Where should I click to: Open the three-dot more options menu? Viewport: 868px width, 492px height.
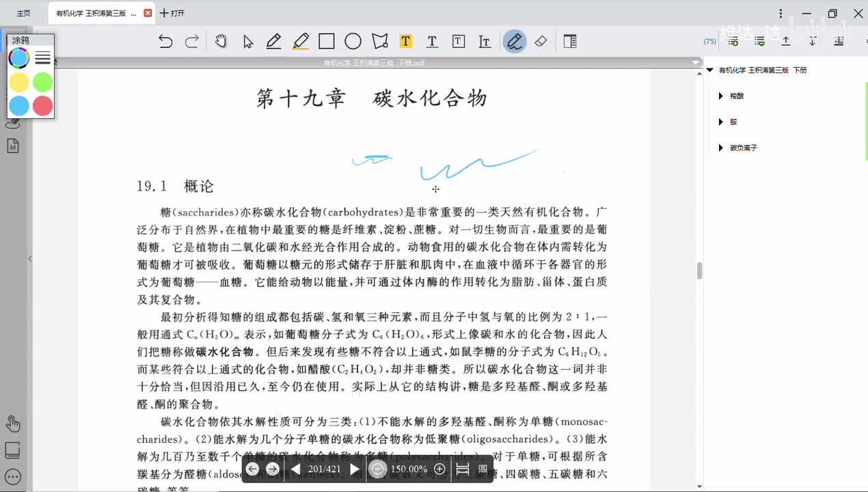[x=781, y=14]
